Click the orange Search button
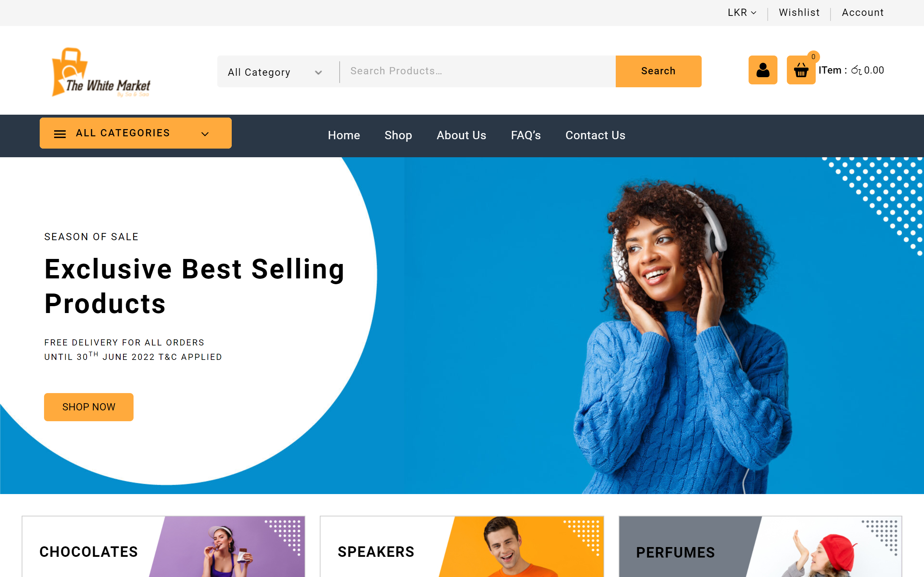 658,71
